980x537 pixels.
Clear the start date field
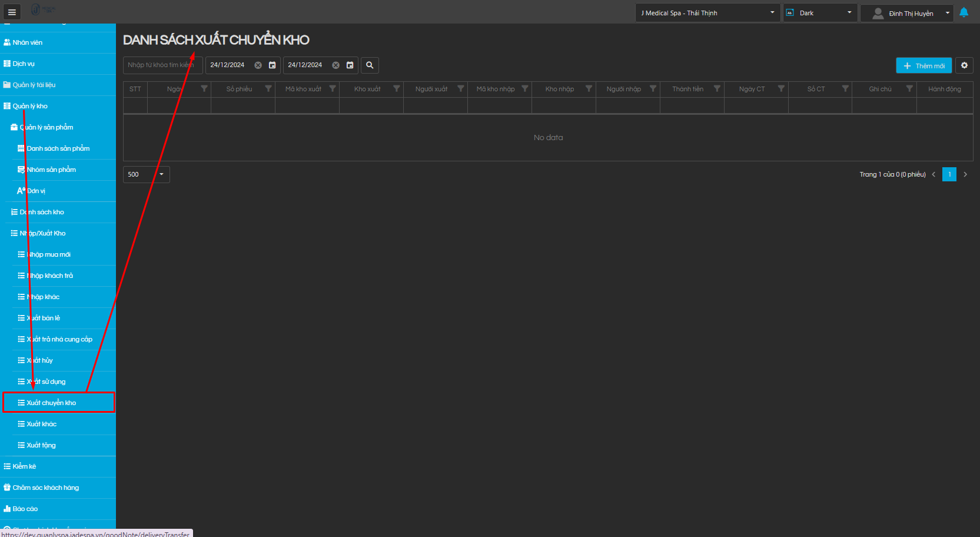(x=258, y=65)
